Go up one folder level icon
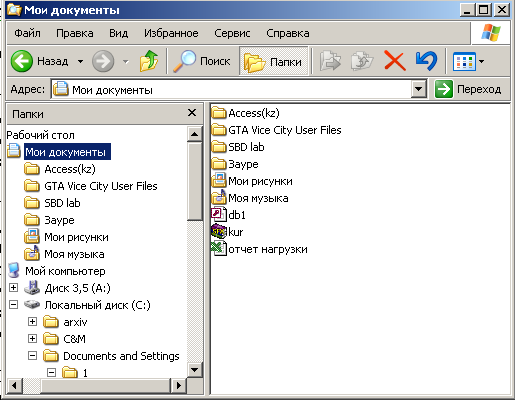515x400 pixels. click(x=149, y=61)
